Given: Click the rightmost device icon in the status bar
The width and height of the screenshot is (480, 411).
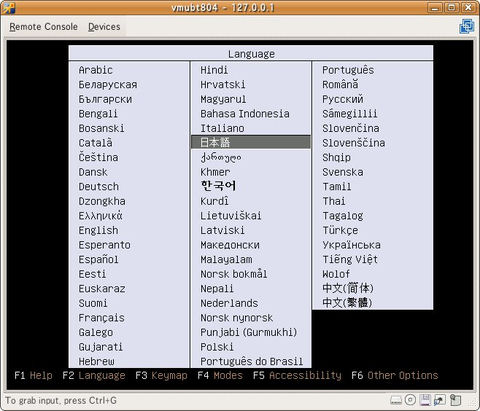Looking at the screenshot, I should pos(455,400).
